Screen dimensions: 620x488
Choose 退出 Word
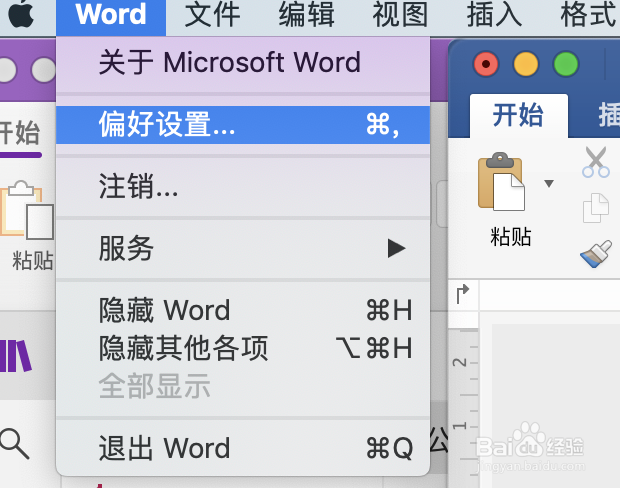pyautogui.click(x=243, y=448)
